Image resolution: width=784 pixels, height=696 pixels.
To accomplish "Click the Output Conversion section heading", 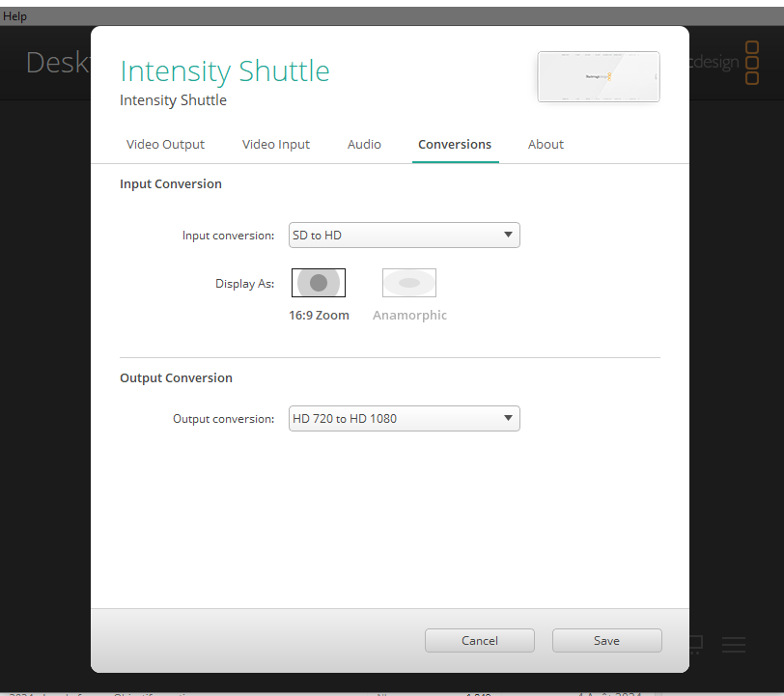I will (x=176, y=378).
